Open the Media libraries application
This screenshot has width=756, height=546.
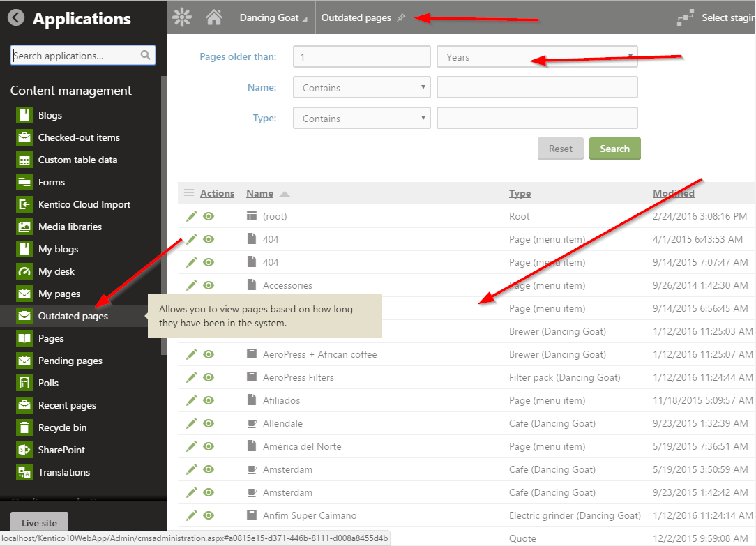[68, 227]
